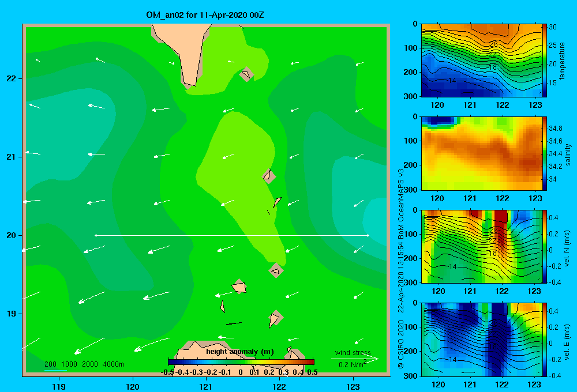Click the '-0.5' tick on height anomaly bar
Screen dimensions: 577x392
coord(168,372)
